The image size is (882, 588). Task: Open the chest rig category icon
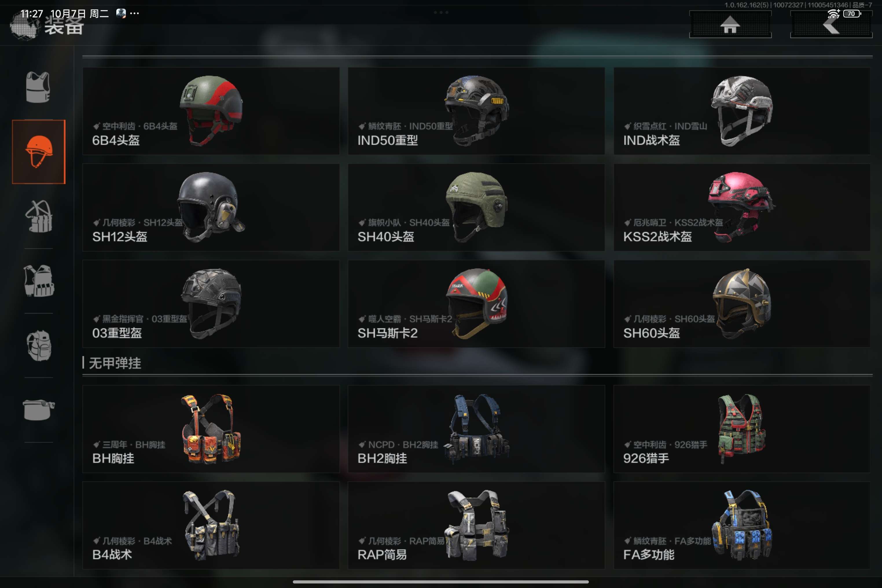[x=38, y=216]
